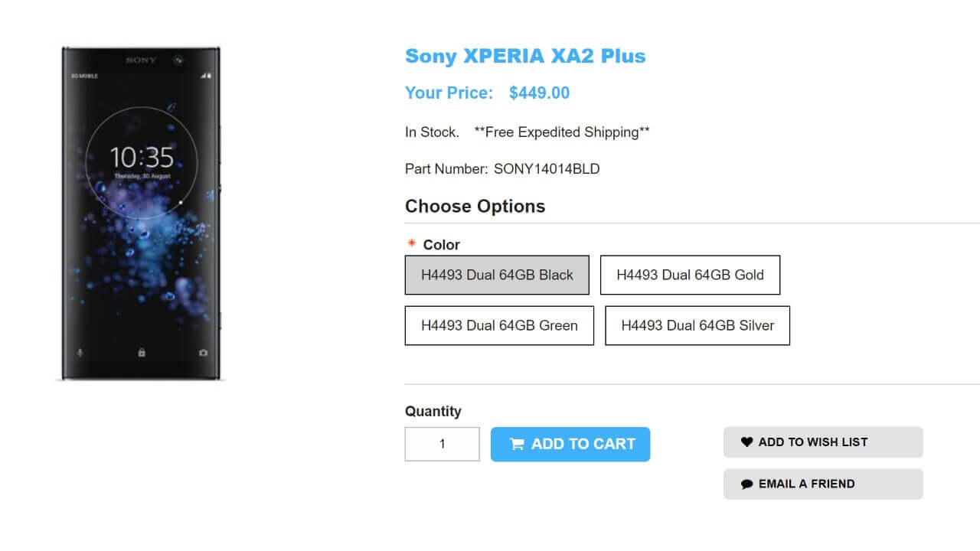Click the heart icon for wish list
The height and width of the screenshot is (551, 980).
[x=747, y=442]
